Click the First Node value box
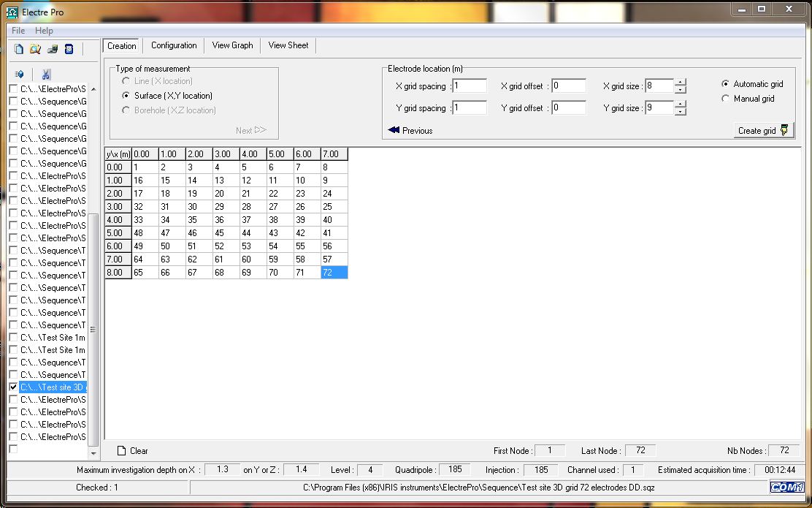 point(549,450)
